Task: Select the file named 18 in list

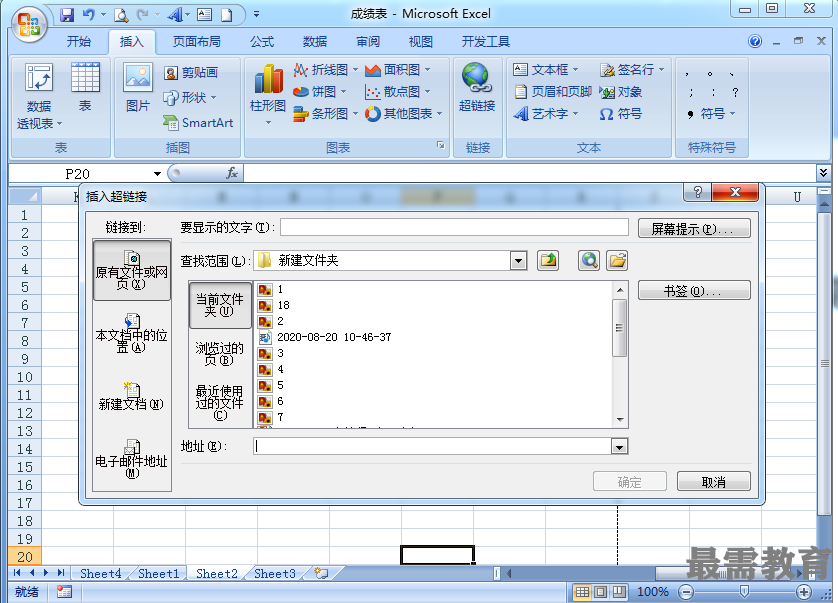Action: [x=274, y=305]
